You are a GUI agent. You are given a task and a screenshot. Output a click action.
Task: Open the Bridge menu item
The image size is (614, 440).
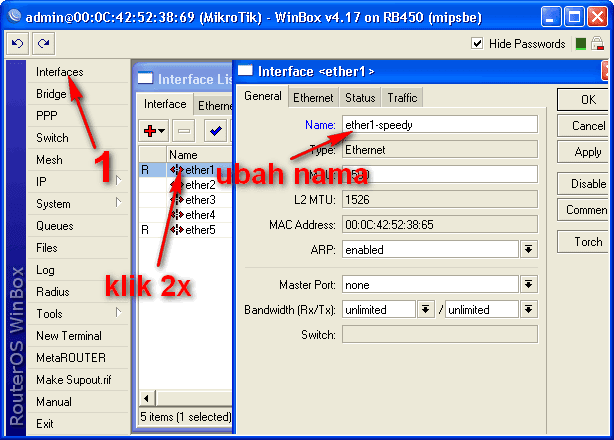click(78, 94)
